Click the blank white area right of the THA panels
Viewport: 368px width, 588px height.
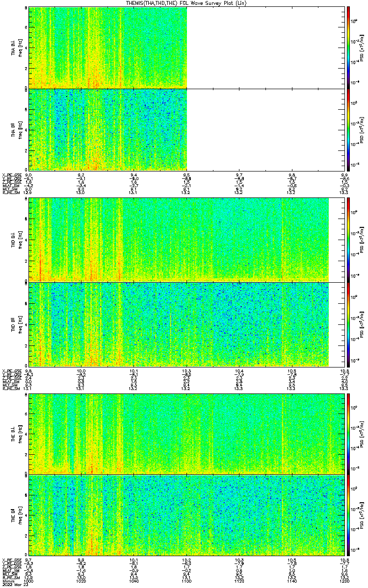point(265,88)
